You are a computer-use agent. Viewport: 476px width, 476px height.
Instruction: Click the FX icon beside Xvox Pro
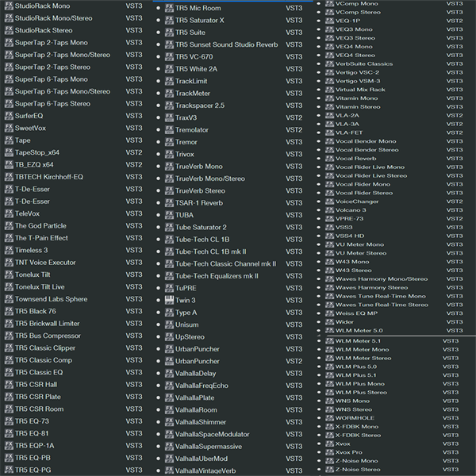(x=330, y=452)
